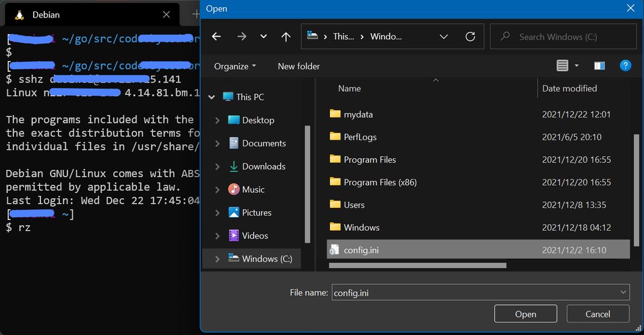
Task: Open Help with the question mark icon
Action: 625,66
